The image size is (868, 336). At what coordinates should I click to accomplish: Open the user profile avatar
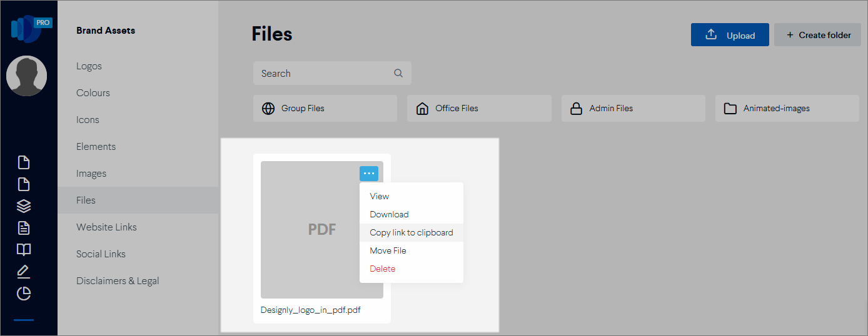pos(26,76)
